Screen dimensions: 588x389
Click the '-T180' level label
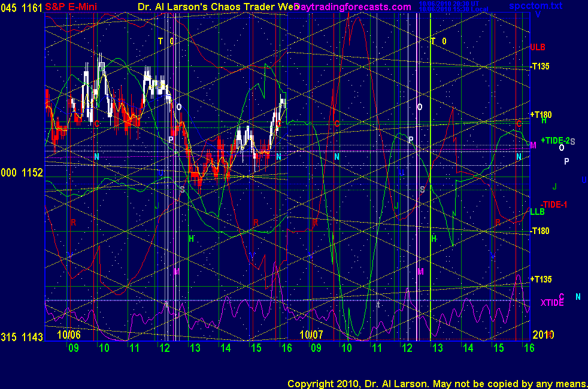(540, 231)
